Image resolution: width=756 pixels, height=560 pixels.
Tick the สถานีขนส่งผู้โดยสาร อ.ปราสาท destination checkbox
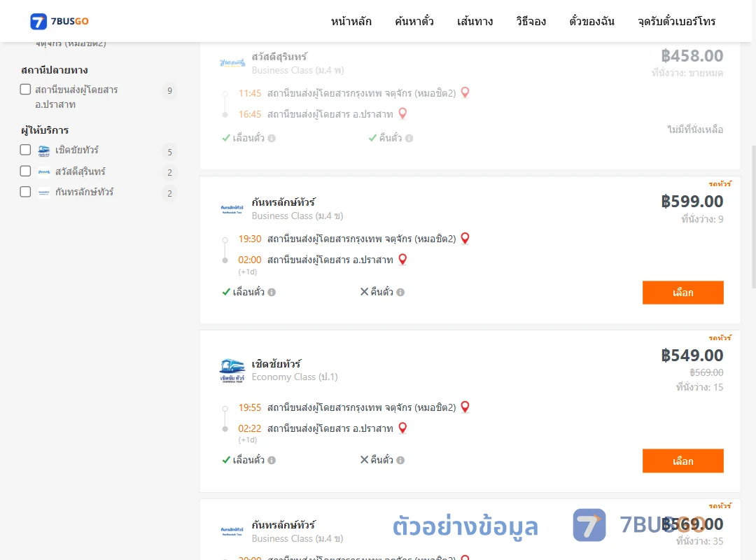point(26,89)
